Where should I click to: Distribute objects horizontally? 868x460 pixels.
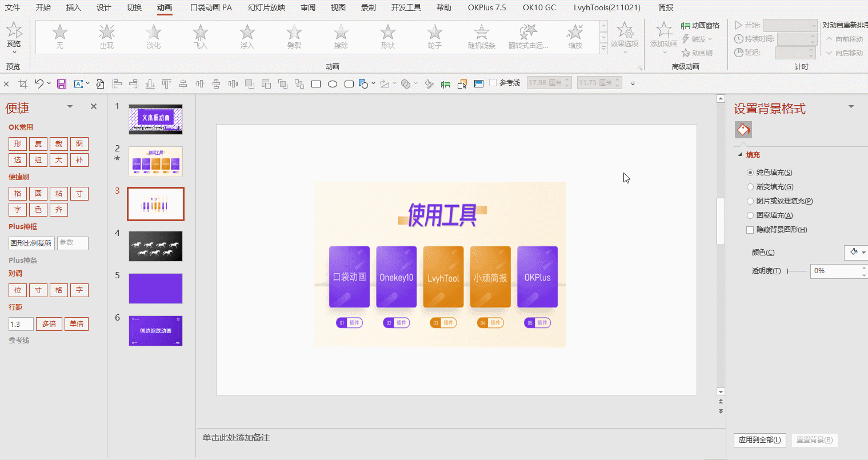pos(233,84)
